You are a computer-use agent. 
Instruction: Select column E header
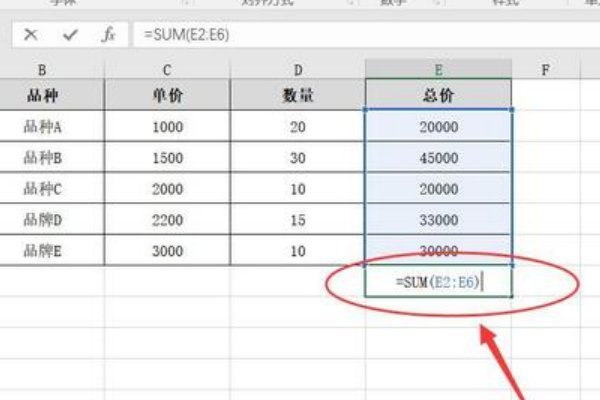pyautogui.click(x=439, y=70)
